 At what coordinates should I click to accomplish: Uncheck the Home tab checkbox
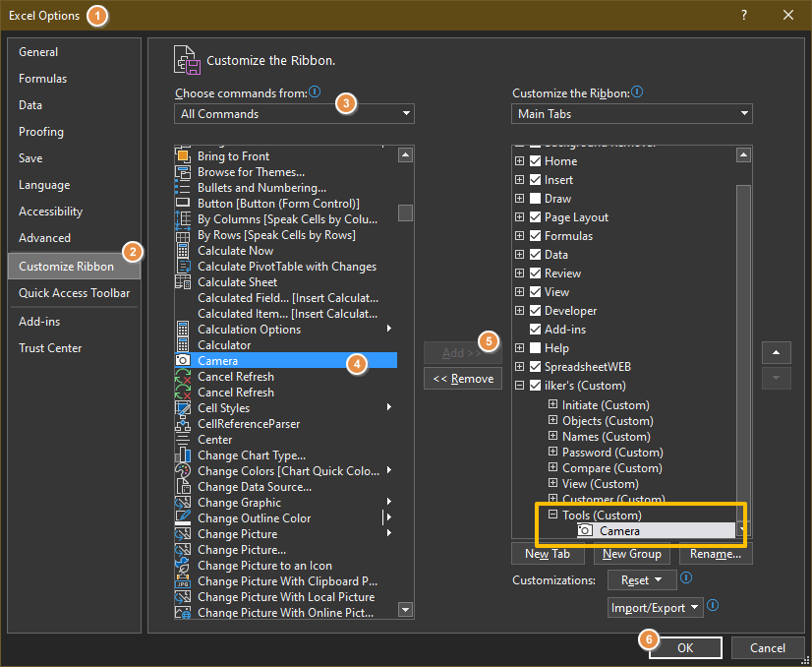coord(536,161)
